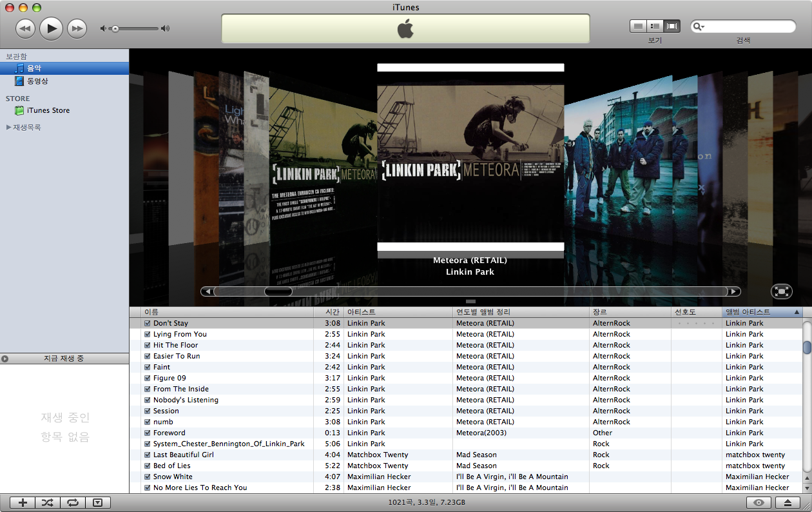The width and height of the screenshot is (812, 512).
Task: Toggle shuffle playback
Action: [48, 503]
